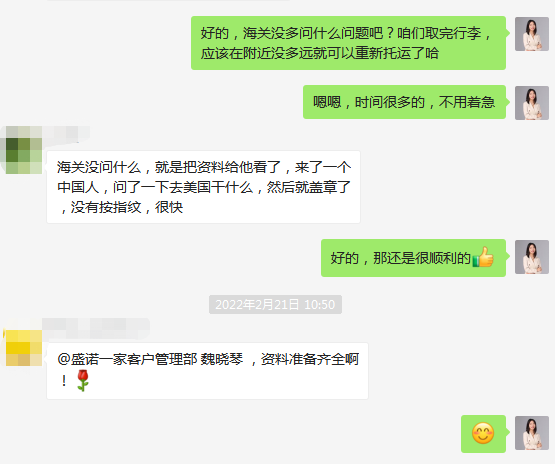Viewport: 555px width, 464px height.
Task: Click the 2022年2月21日 10:50 timestamp
Action: point(275,304)
